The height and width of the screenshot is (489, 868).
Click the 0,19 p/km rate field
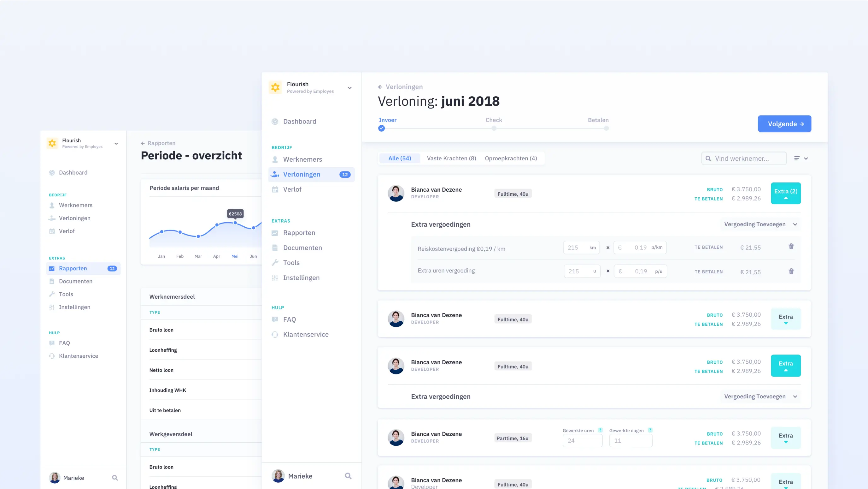coord(640,247)
